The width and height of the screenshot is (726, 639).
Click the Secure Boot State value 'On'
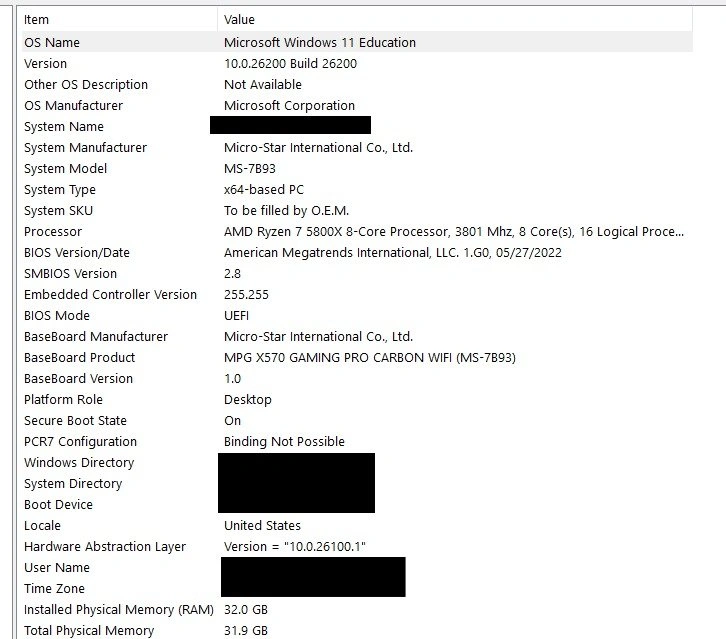232,420
